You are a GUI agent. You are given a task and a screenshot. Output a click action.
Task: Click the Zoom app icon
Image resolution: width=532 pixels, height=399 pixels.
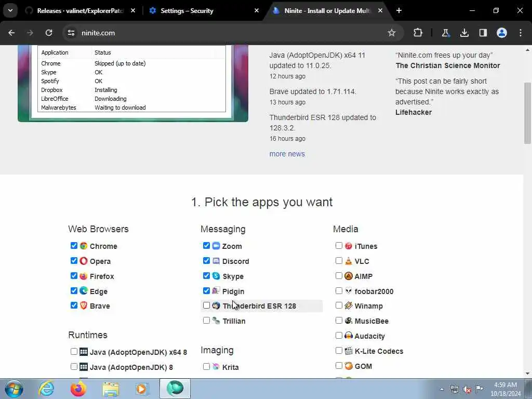[x=216, y=246]
